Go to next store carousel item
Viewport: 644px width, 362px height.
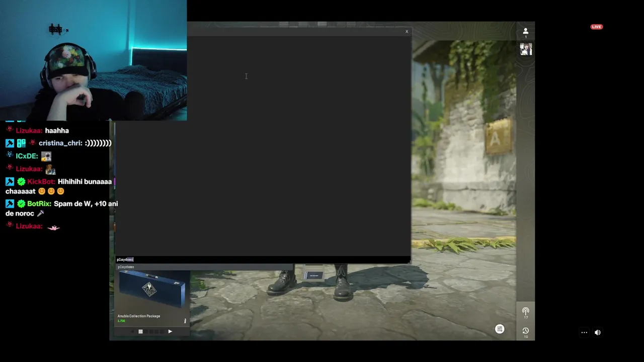[x=170, y=331]
